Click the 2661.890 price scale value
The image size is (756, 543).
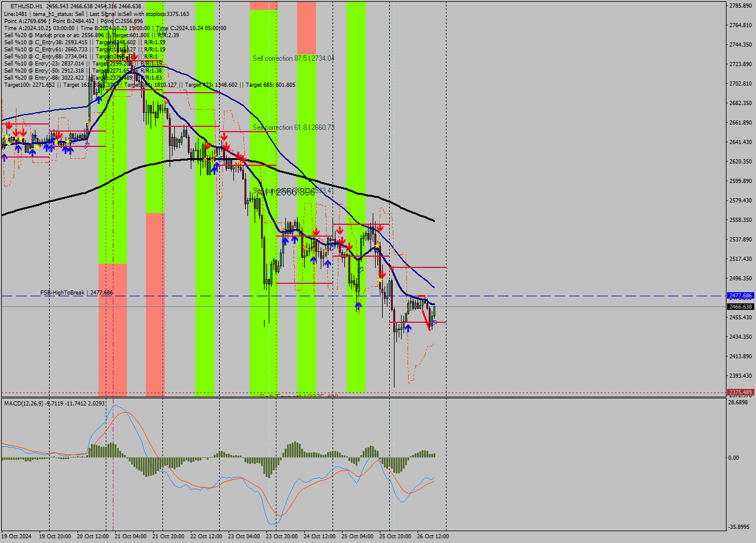click(741, 122)
